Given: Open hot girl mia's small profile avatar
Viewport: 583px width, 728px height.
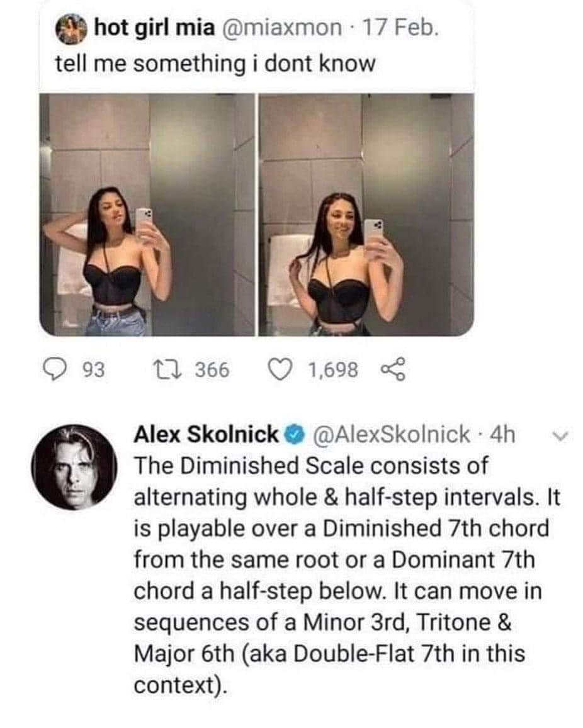Looking at the screenshot, I should [72, 29].
